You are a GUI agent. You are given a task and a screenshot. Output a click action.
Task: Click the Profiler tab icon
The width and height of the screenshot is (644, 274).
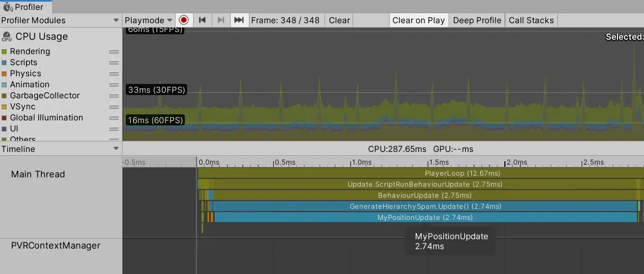click(7, 7)
